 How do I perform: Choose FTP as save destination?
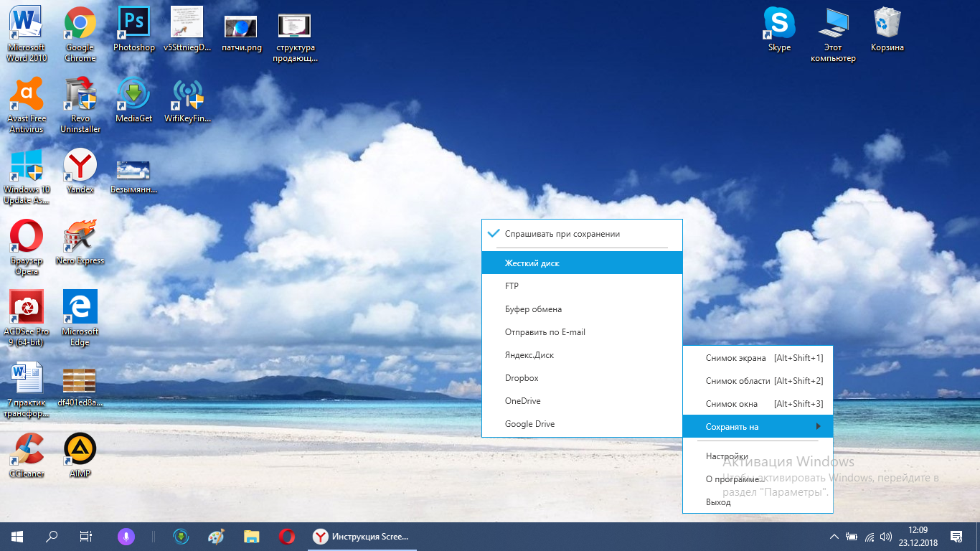[x=582, y=286]
